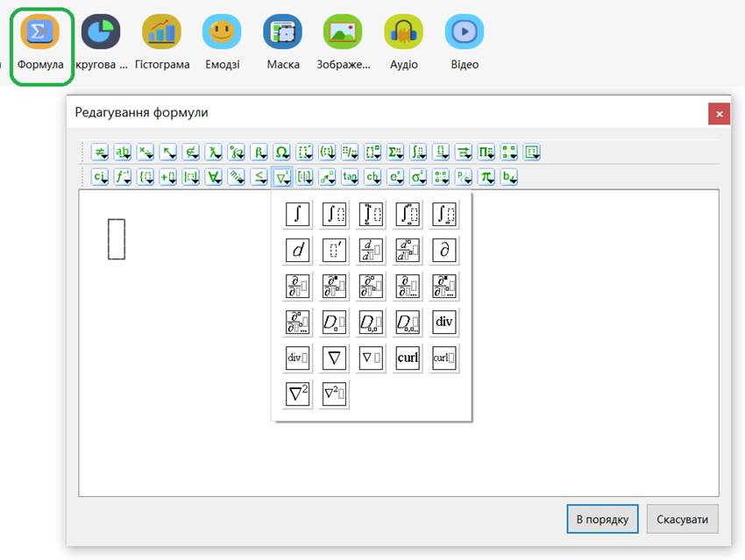Pick the plain nabla gradient symbol
745x560 pixels.
tap(335, 358)
